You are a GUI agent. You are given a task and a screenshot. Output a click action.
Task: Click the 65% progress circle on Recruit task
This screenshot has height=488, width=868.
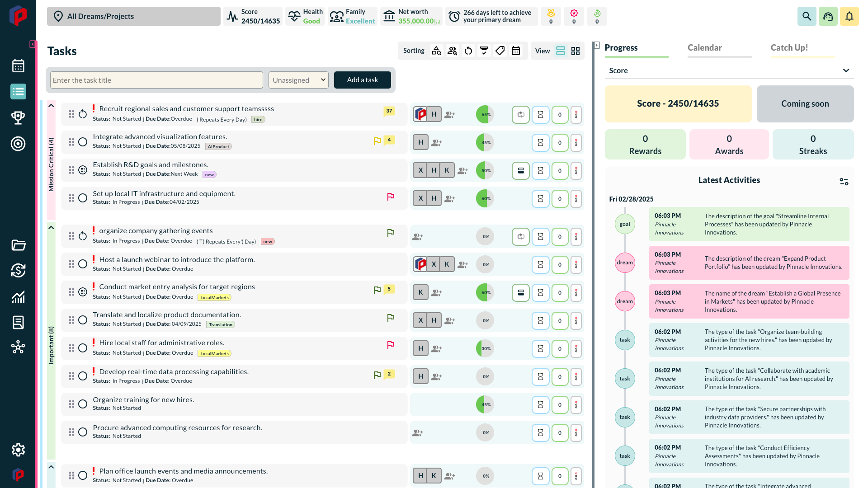coord(485,114)
